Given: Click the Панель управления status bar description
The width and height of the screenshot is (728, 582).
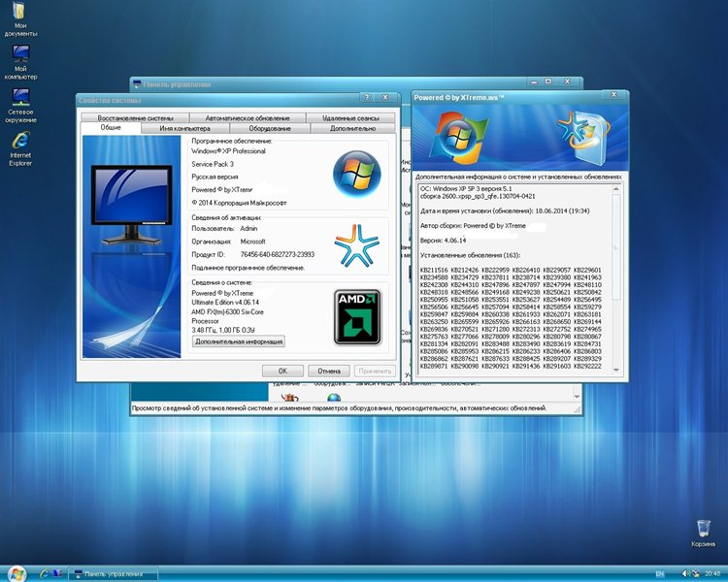Looking at the screenshot, I should [x=340, y=408].
